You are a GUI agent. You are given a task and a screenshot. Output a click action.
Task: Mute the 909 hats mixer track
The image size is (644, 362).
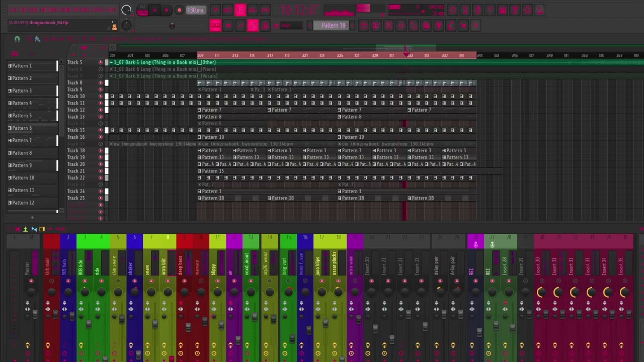pyautogui.click(x=68, y=281)
